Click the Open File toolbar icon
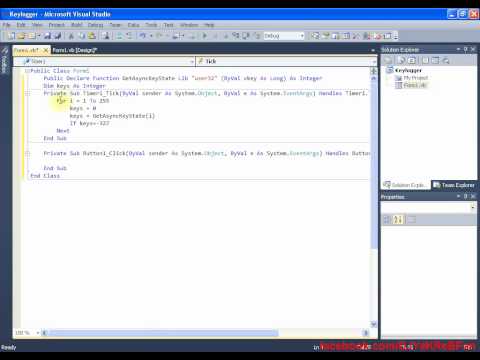480x360 pixels. [x=21, y=36]
